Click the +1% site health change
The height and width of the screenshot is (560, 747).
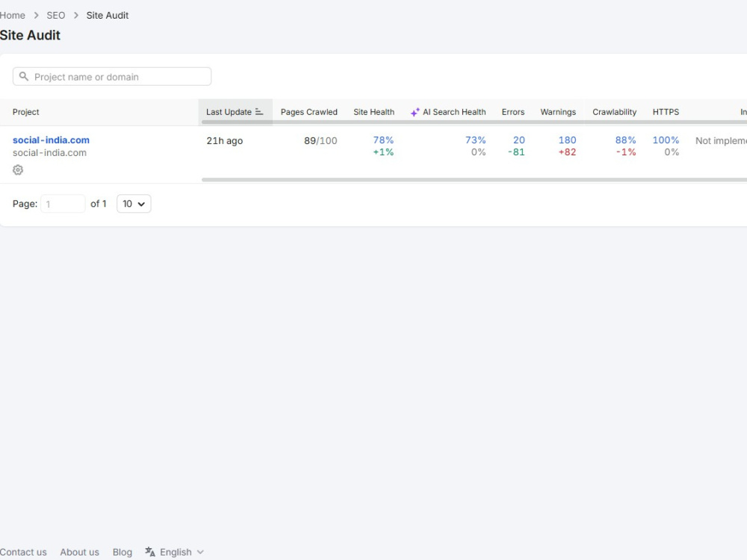click(x=383, y=152)
